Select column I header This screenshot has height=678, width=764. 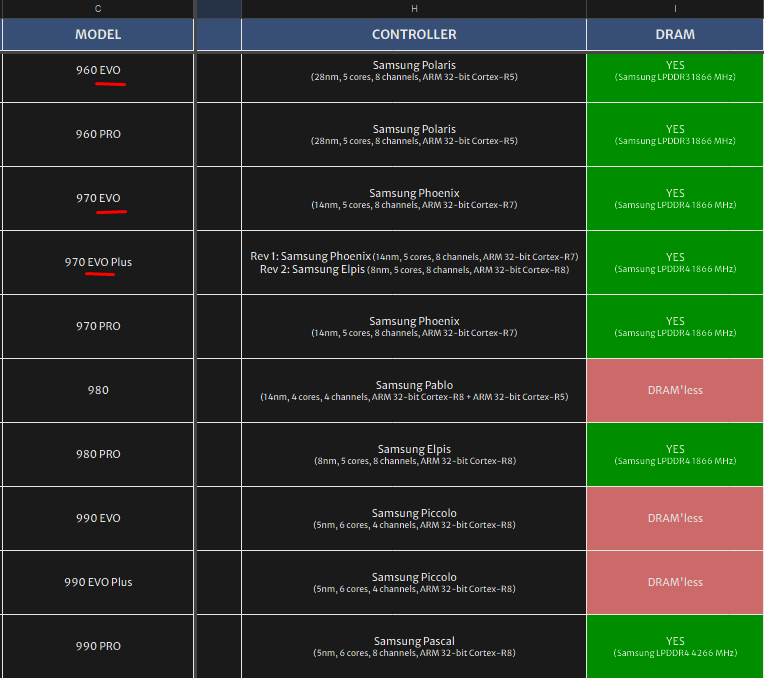[675, 9]
